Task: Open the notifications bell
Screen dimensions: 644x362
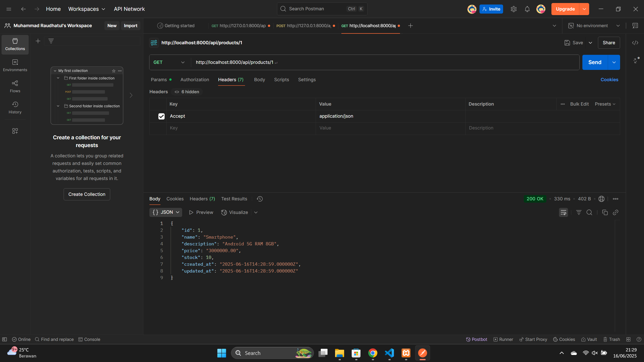Action: point(527,9)
